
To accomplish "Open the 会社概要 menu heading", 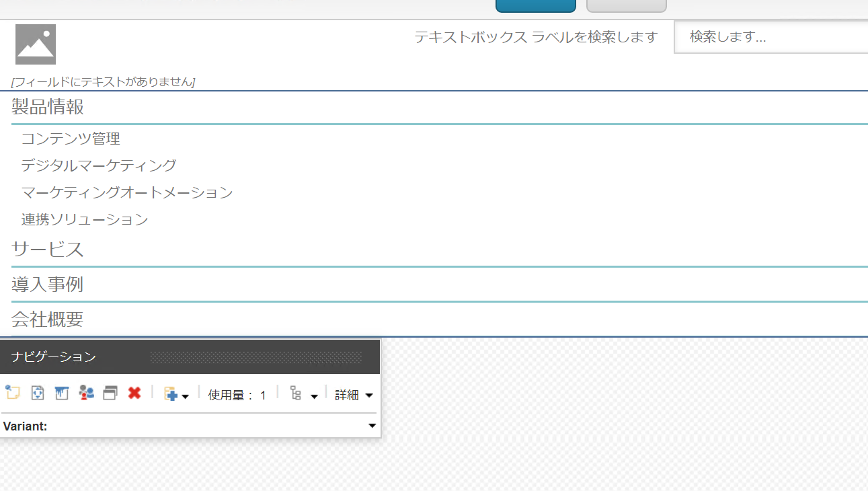I will (x=47, y=319).
